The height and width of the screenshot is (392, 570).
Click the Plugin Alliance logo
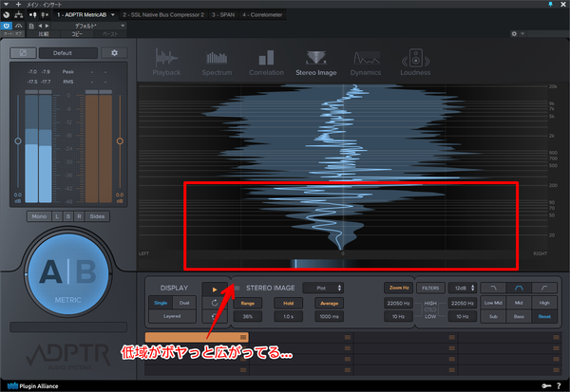click(32, 385)
